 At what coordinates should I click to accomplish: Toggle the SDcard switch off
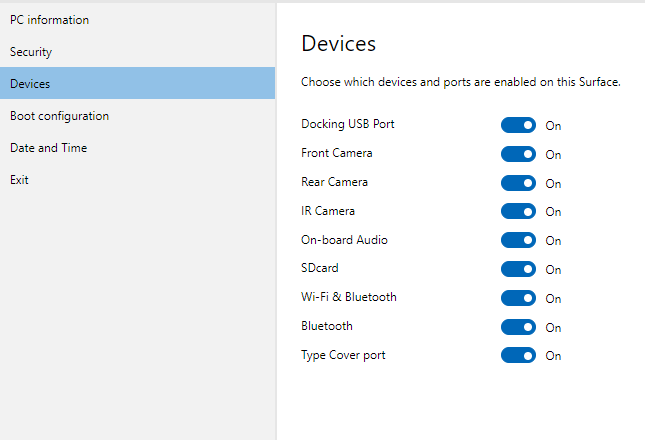point(518,269)
